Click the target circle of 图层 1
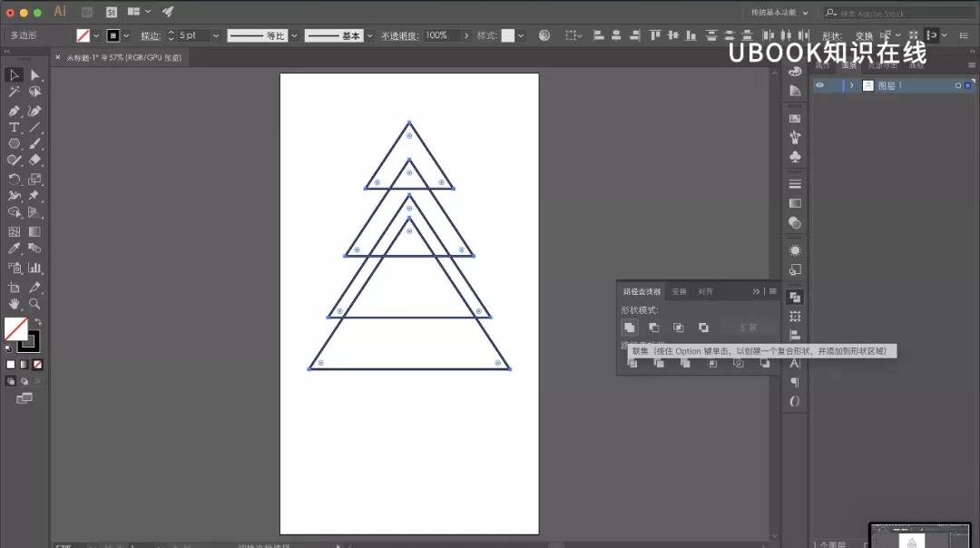The image size is (980, 548). pos(957,85)
